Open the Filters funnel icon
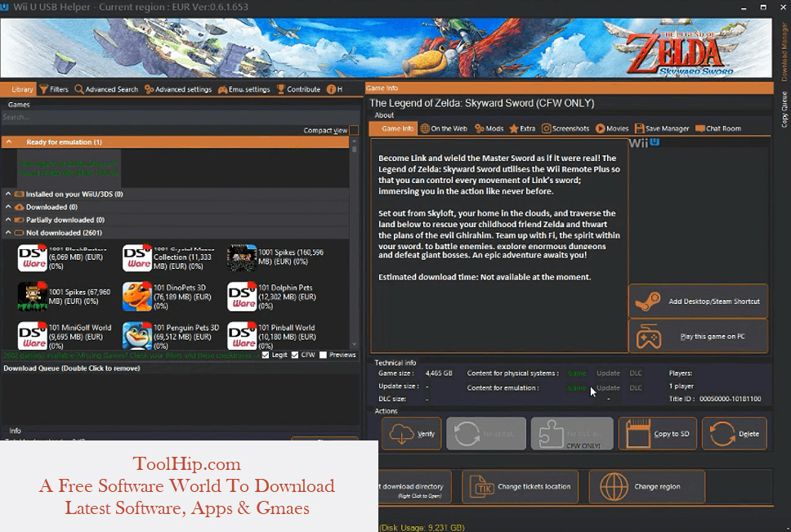 pyautogui.click(x=44, y=89)
